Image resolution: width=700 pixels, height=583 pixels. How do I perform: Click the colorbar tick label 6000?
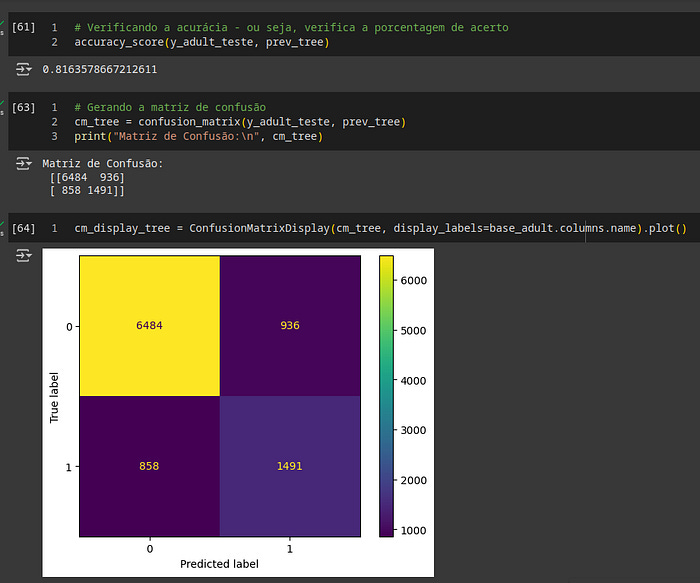413,280
